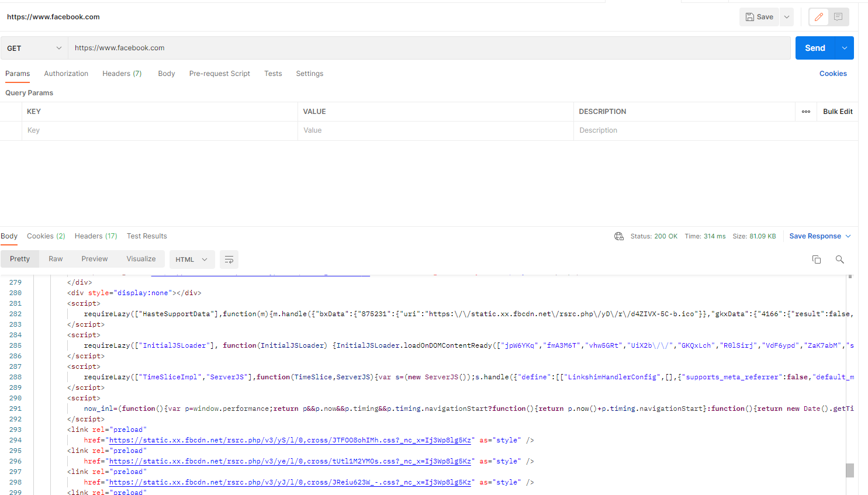Screen dimensions: 868x495
Task: Expand the Save options arrow
Action: 787,17
